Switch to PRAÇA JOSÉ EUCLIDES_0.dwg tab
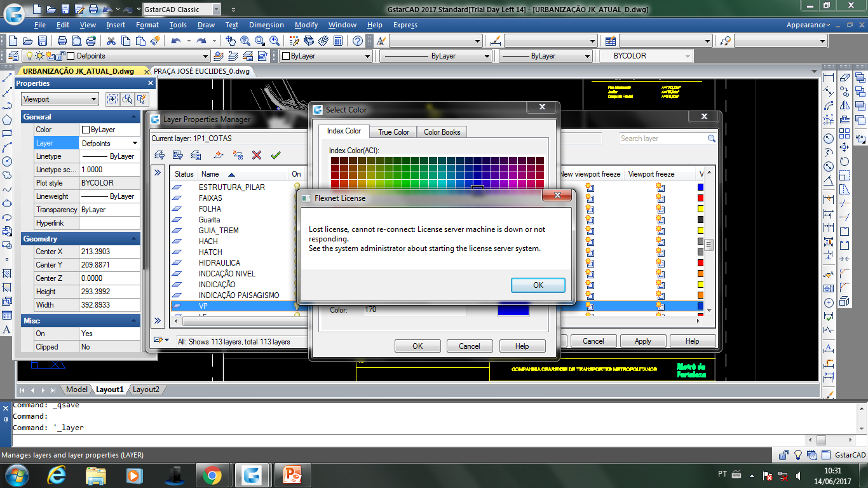The width and height of the screenshot is (868, 488). click(x=202, y=71)
